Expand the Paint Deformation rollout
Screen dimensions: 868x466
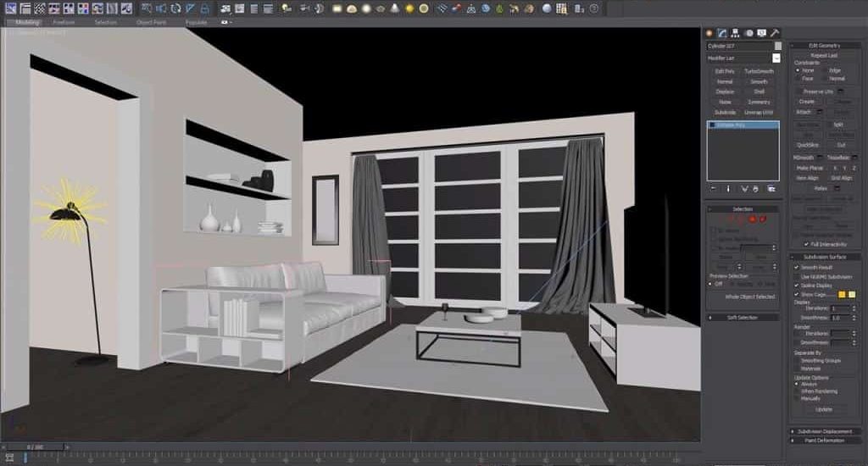(x=825, y=441)
